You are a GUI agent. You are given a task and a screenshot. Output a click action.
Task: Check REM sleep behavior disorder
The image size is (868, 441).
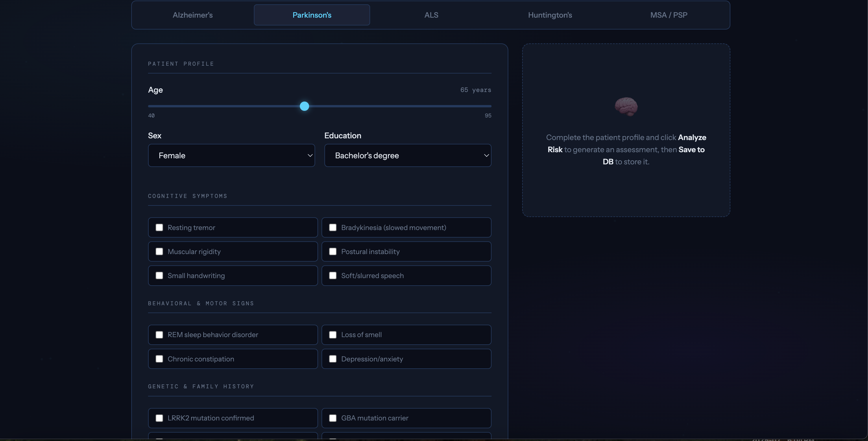pos(159,335)
